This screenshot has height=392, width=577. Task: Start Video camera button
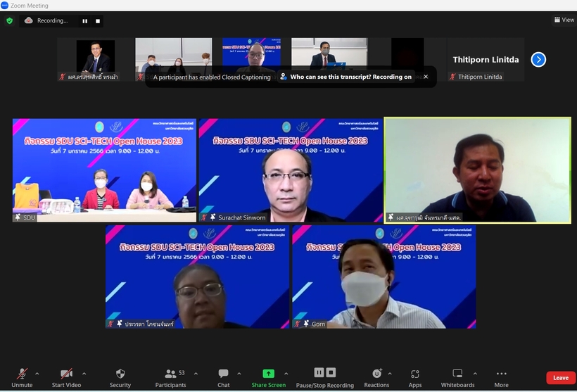coord(66,378)
